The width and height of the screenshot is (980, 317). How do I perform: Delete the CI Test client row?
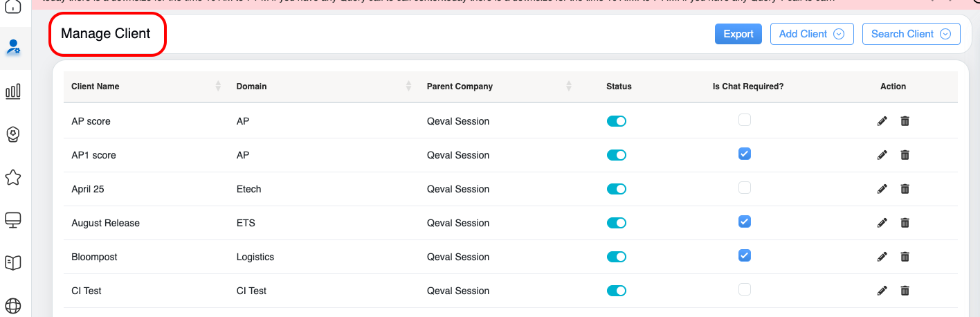pos(905,291)
